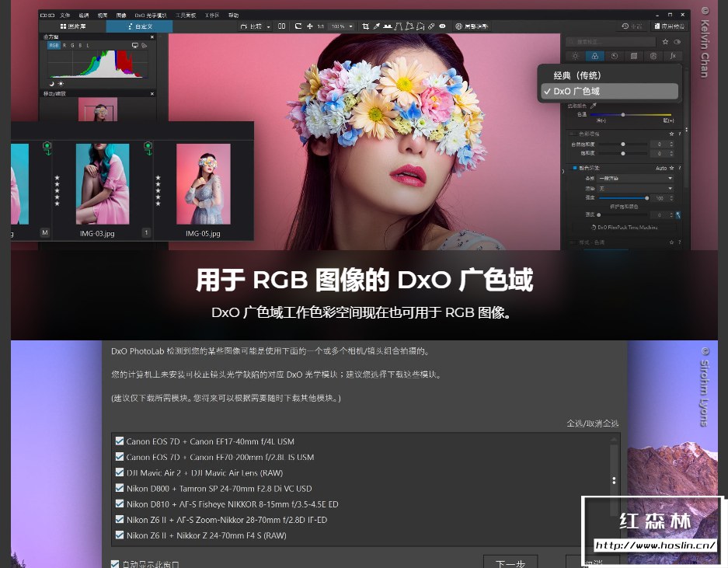Click the fit-to-screen zoom icon
Screen dimensions: 728x568
tap(298, 26)
